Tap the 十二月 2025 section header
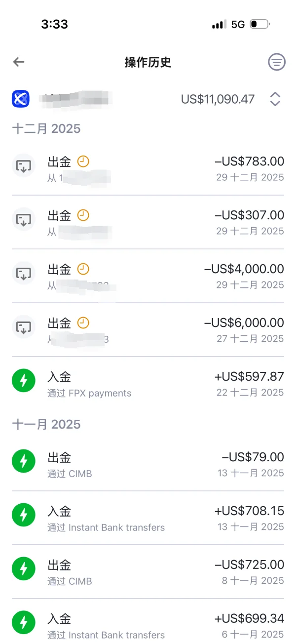This screenshot has height=644, width=296. coord(46,129)
